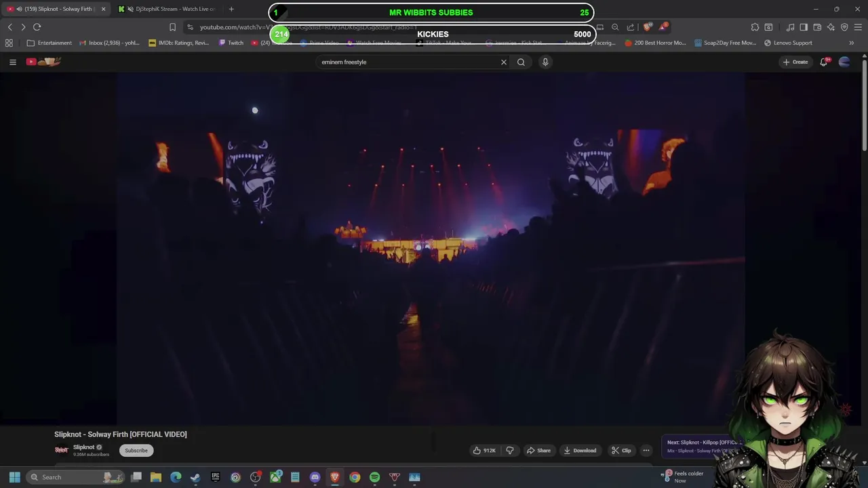This screenshot has width=868, height=488.
Task: Clip the video with scissors button
Action: click(621, 450)
